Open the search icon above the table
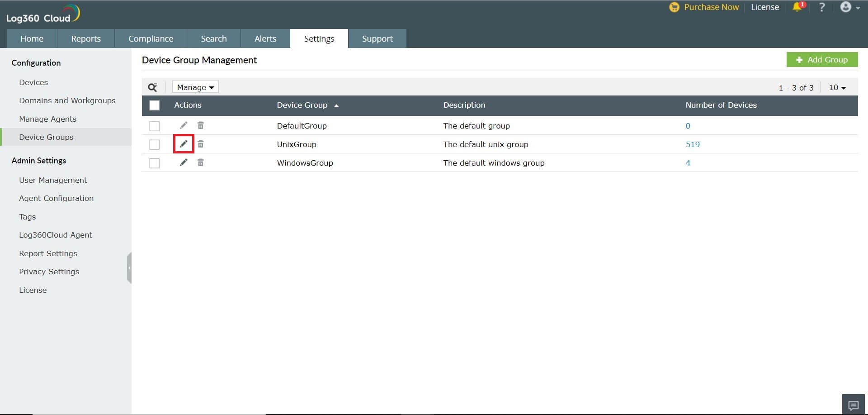The height and width of the screenshot is (415, 868). [x=152, y=87]
